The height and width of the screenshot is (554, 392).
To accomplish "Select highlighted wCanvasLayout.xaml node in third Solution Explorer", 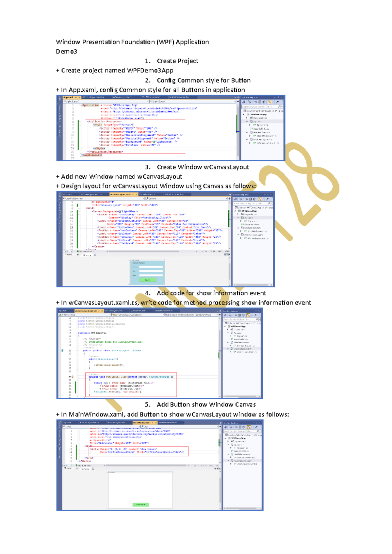I will (242, 349).
